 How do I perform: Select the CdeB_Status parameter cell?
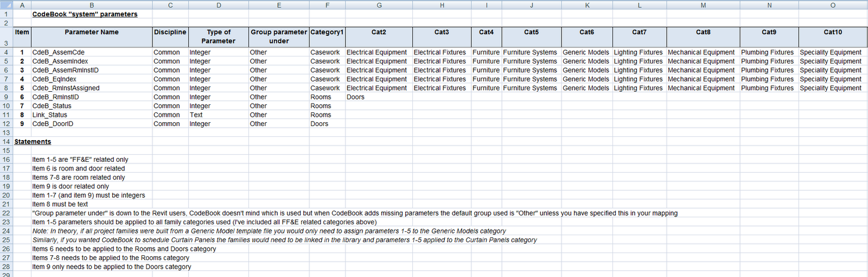[x=92, y=106]
